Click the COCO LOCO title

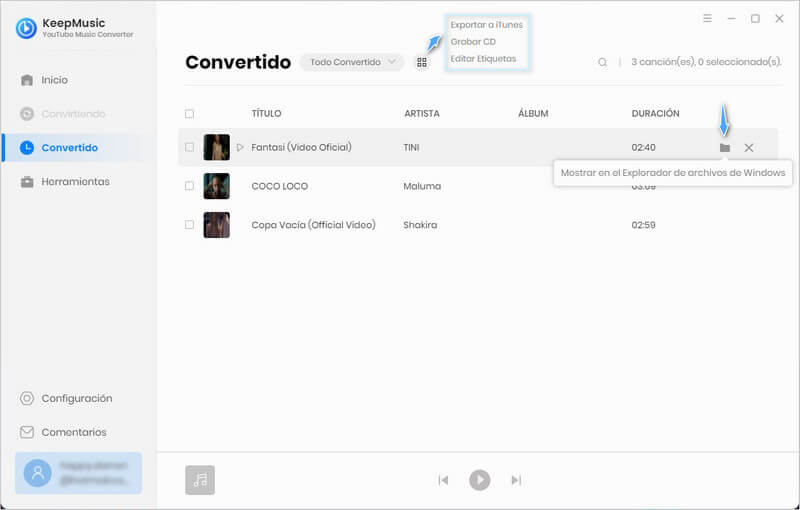280,186
